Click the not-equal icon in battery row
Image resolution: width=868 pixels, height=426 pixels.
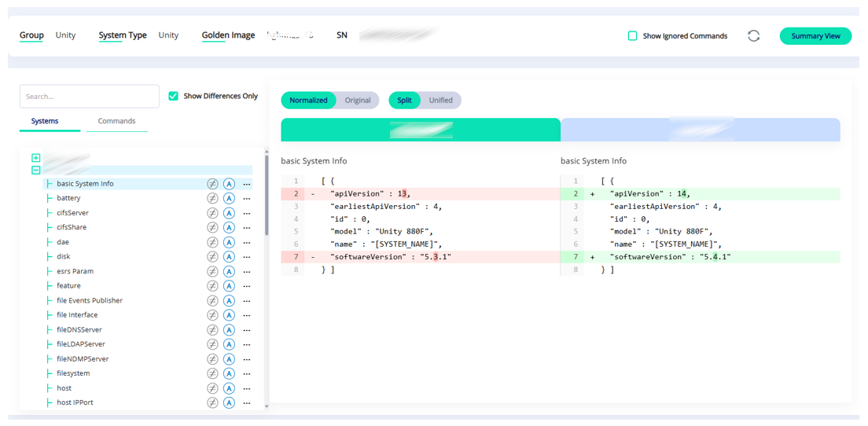(x=212, y=198)
